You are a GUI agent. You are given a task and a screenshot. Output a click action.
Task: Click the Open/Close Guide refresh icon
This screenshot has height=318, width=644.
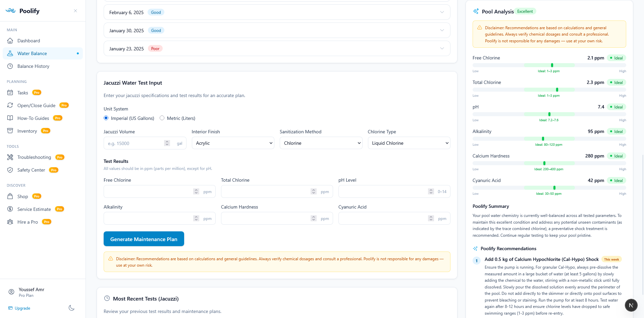pos(10,105)
